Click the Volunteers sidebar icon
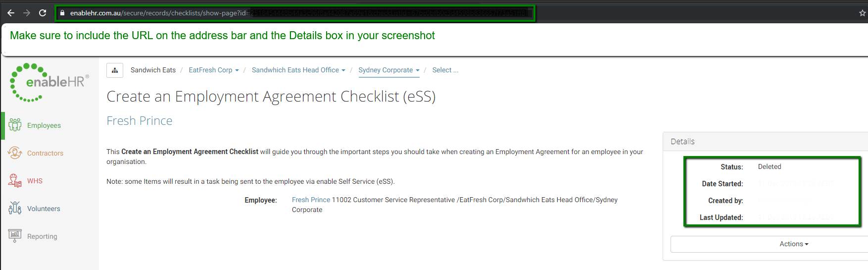Image resolution: width=868 pixels, height=270 pixels. [x=15, y=208]
